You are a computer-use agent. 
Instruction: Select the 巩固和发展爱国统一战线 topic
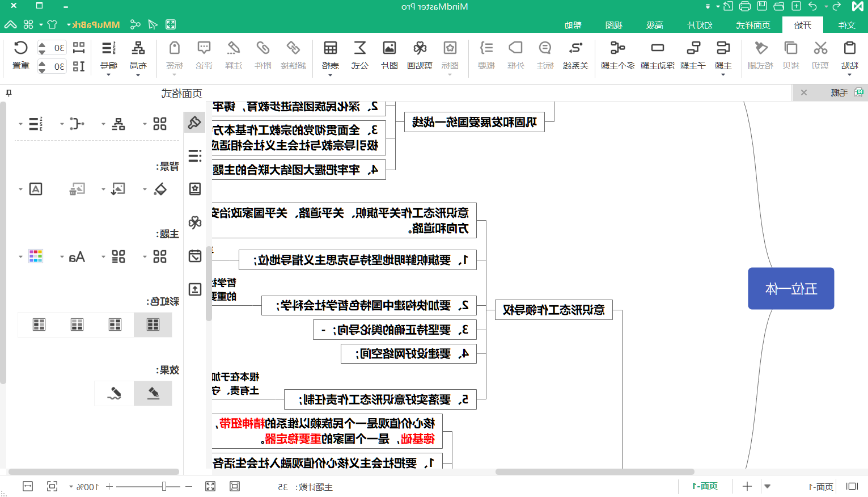[x=474, y=122]
